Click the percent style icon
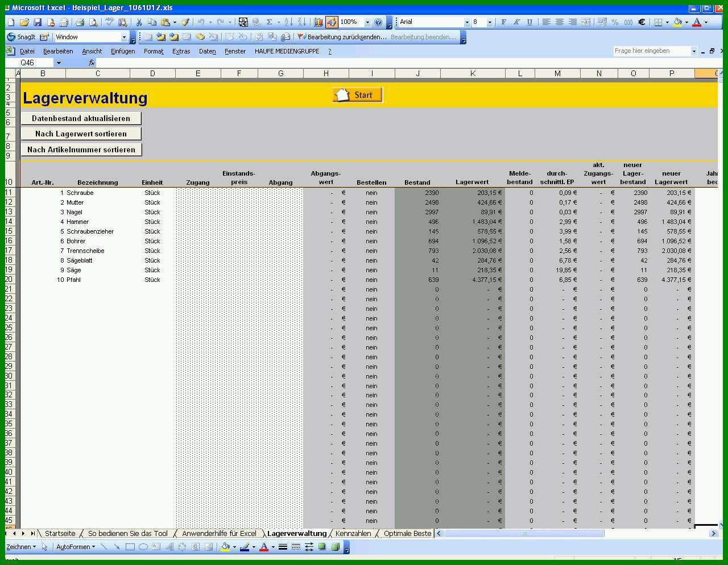 (615, 22)
